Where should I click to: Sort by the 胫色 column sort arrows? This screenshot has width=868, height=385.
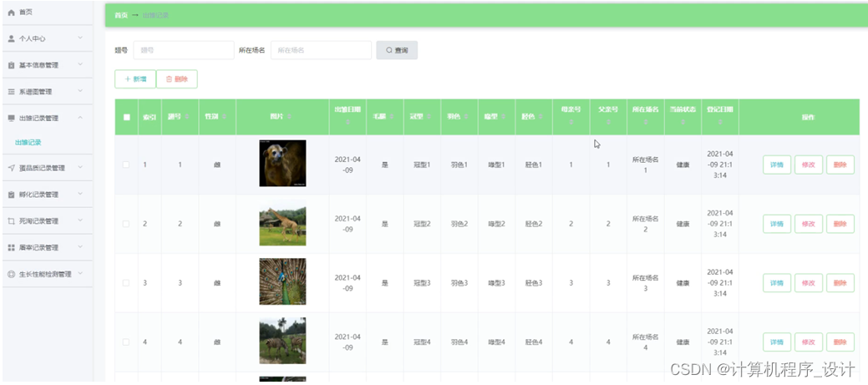(541, 117)
